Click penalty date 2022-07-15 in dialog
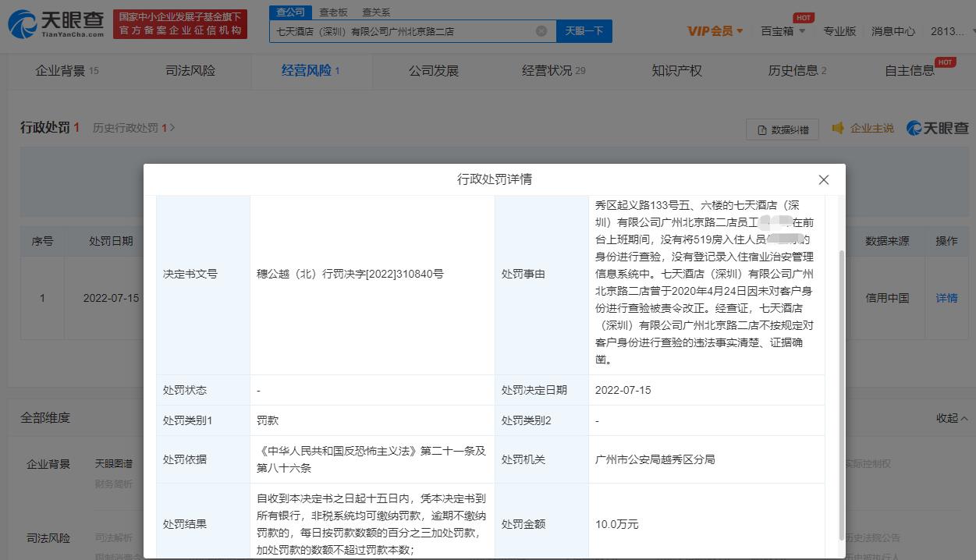This screenshot has height=560, width=976. (623, 390)
